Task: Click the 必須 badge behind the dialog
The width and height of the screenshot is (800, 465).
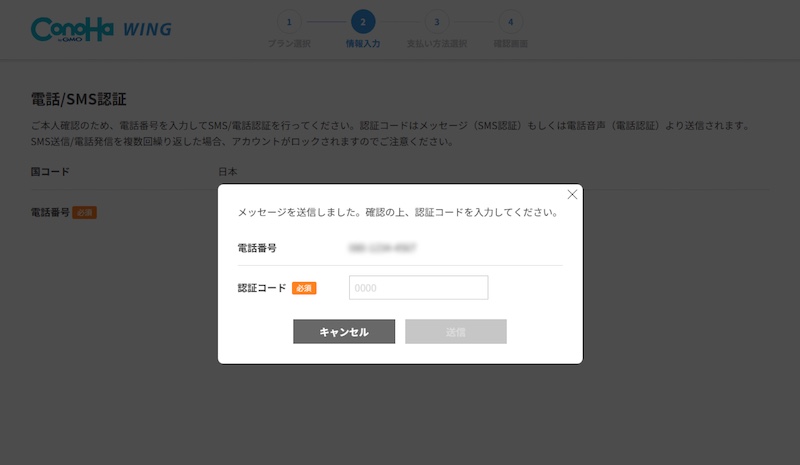Action: tap(85, 213)
